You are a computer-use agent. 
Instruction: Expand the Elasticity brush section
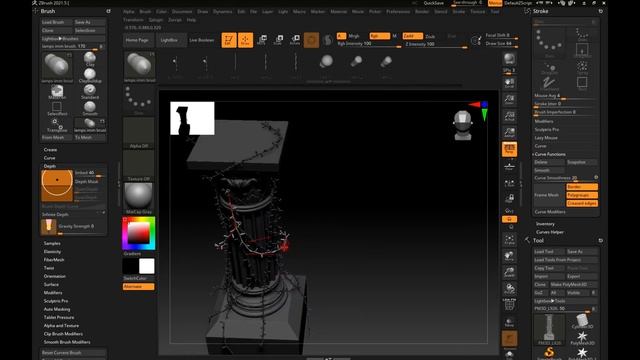[52, 251]
